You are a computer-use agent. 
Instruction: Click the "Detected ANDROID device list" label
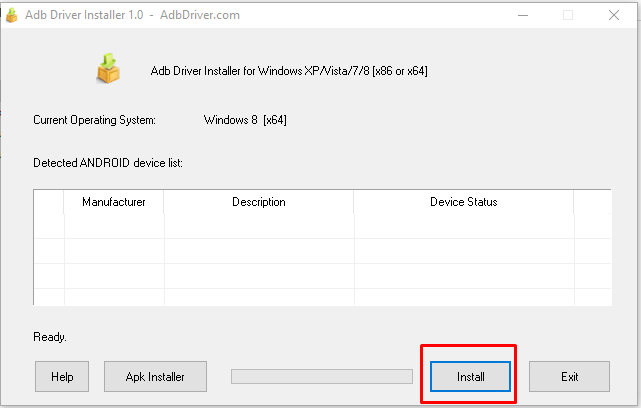point(108,162)
